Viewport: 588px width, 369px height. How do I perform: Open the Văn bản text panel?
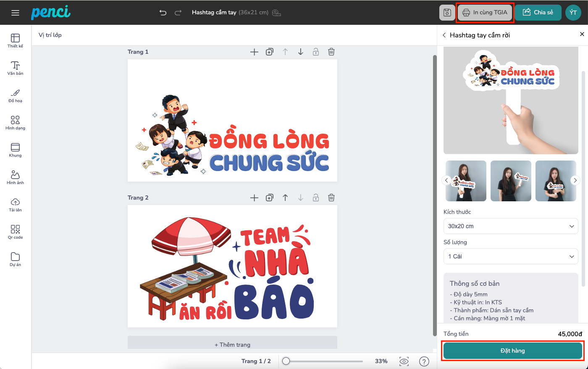click(x=16, y=68)
